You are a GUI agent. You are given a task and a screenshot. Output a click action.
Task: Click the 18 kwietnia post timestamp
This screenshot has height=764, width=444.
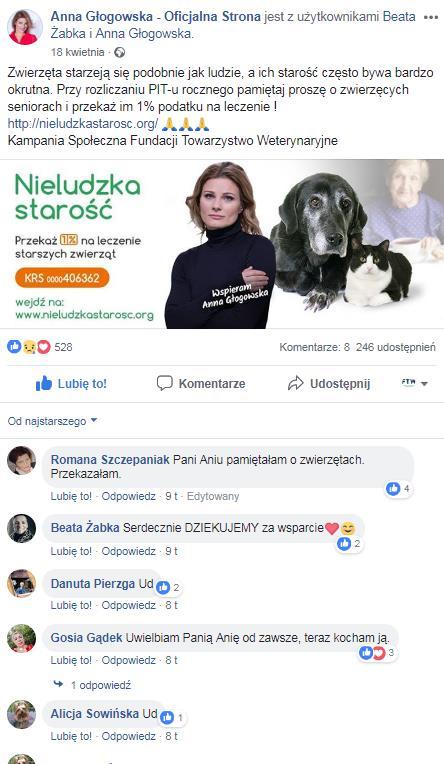(77, 52)
